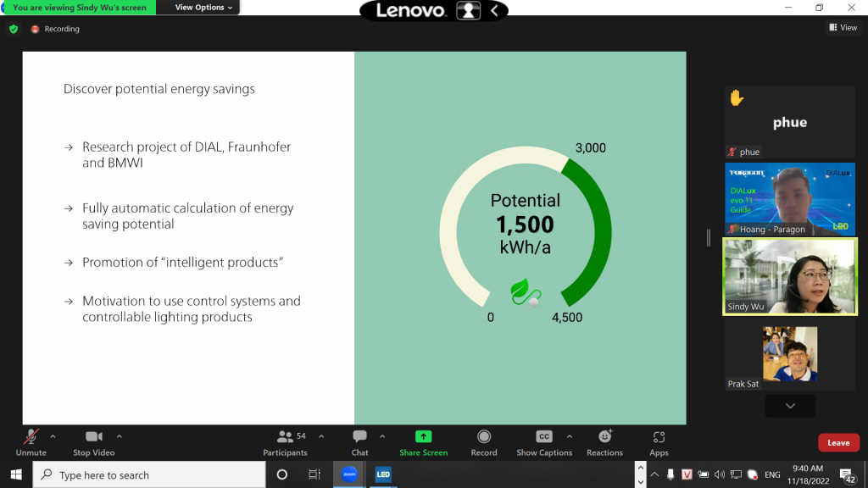Click the Record icon

pyautogui.click(x=484, y=437)
